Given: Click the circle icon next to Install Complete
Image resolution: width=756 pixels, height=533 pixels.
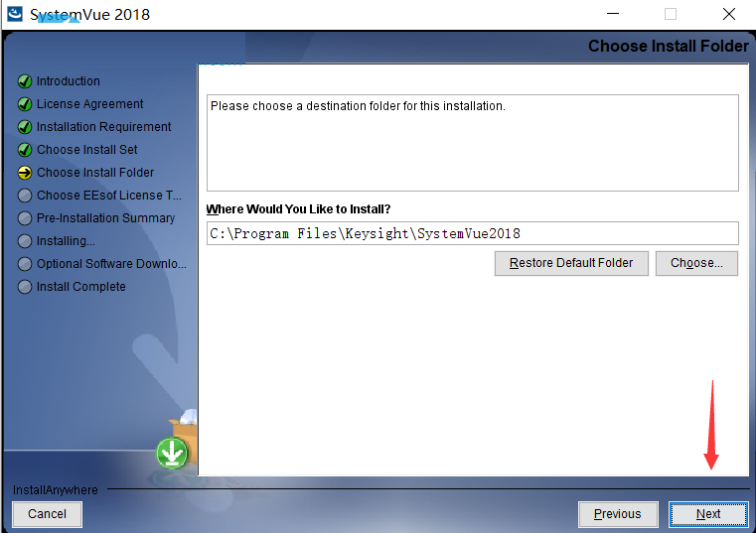Looking at the screenshot, I should click(25, 287).
